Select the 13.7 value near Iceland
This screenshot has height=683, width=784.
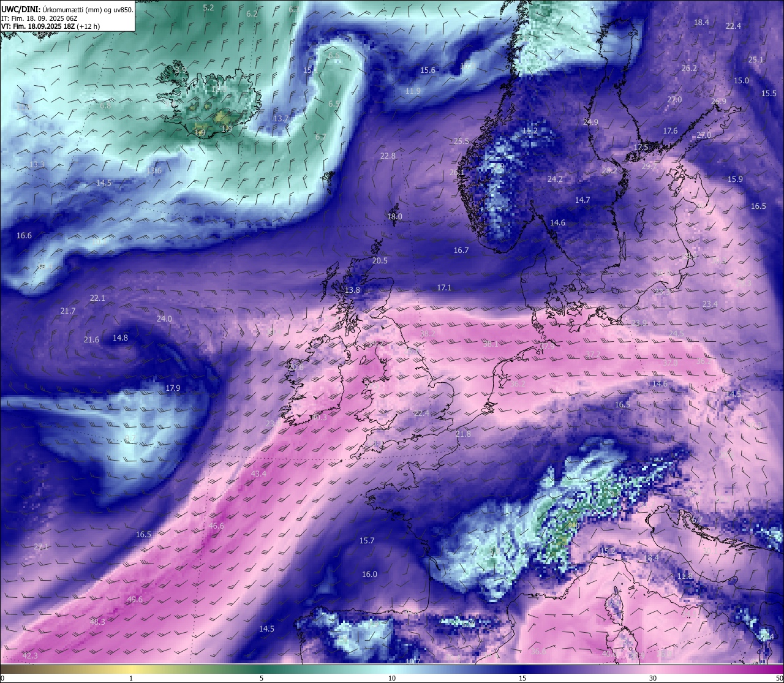point(281,119)
